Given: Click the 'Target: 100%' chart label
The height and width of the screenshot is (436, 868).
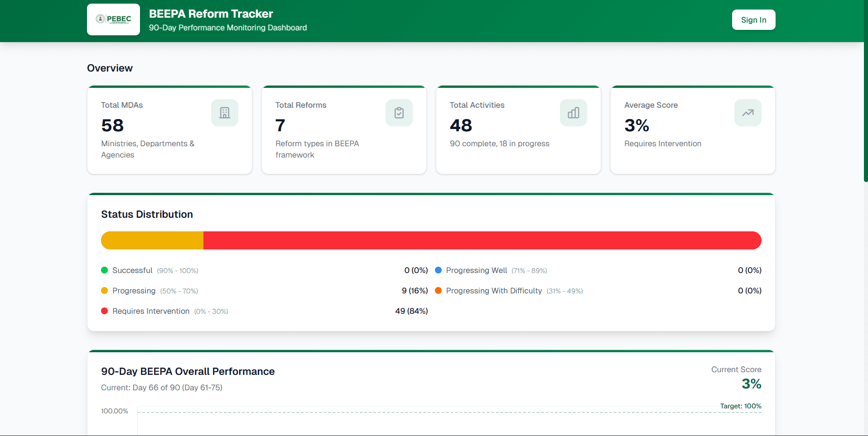Looking at the screenshot, I should click(741, 406).
